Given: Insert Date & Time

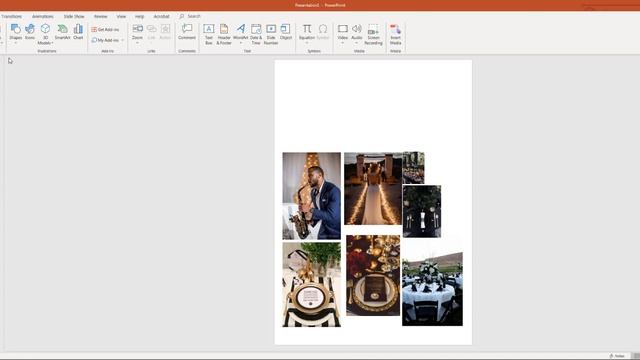Looking at the screenshot, I should point(256,34).
